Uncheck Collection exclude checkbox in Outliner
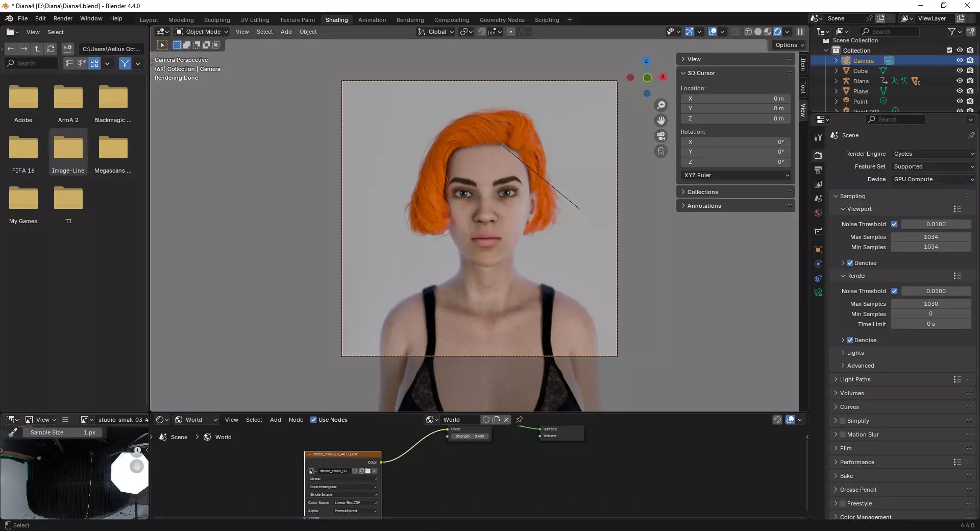The height and width of the screenshot is (531, 980). pos(949,50)
